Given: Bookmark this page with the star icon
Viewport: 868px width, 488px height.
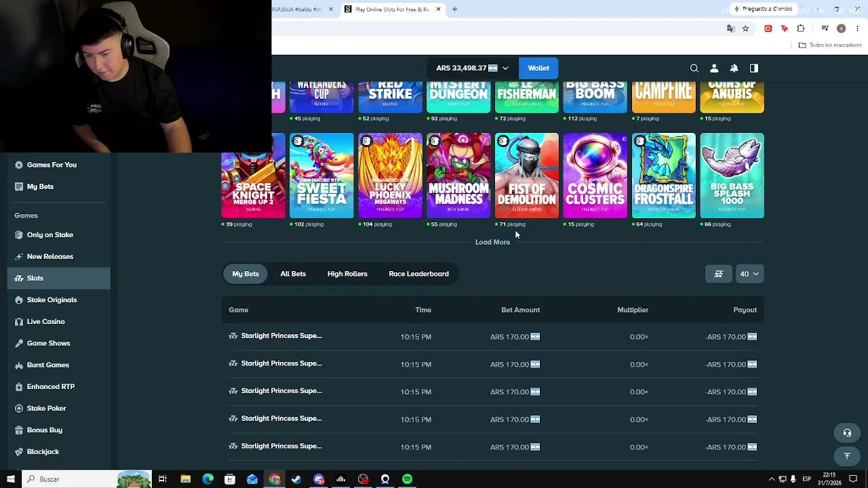Looking at the screenshot, I should tap(745, 28).
